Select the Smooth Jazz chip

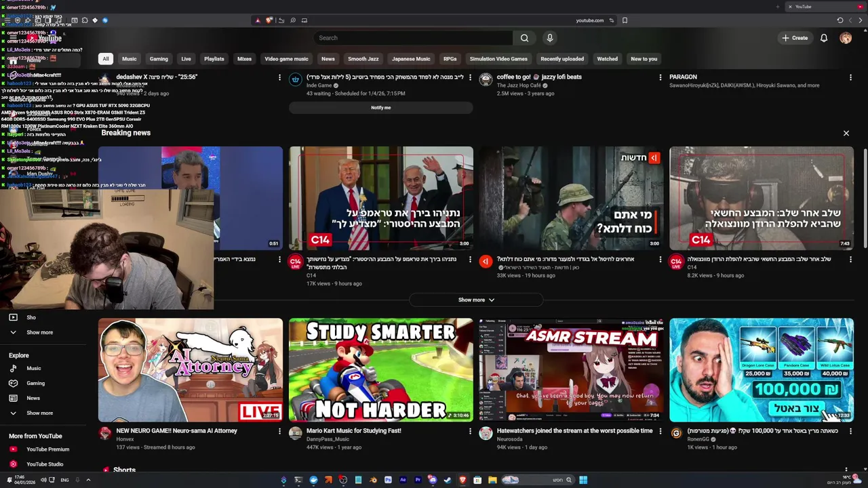363,59
